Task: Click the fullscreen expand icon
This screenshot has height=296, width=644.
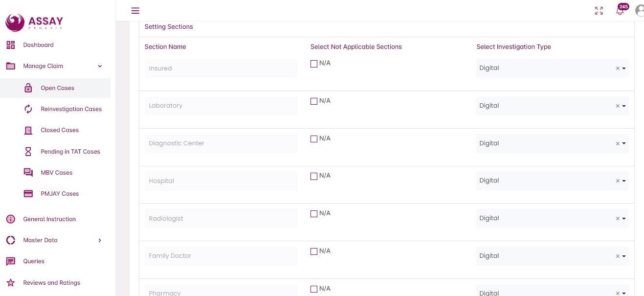Action: coord(599,11)
